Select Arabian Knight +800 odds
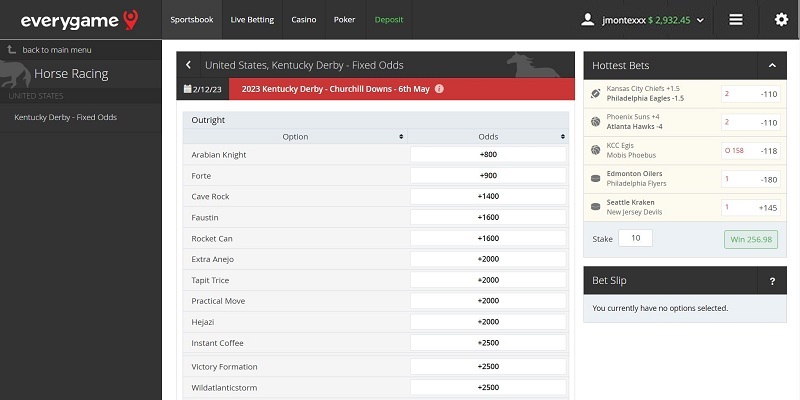Screen dimensions: 800x400 point(488,155)
